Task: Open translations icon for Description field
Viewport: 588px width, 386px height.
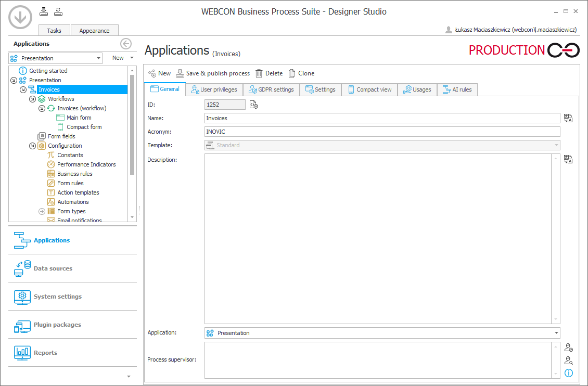Action: 568,159
